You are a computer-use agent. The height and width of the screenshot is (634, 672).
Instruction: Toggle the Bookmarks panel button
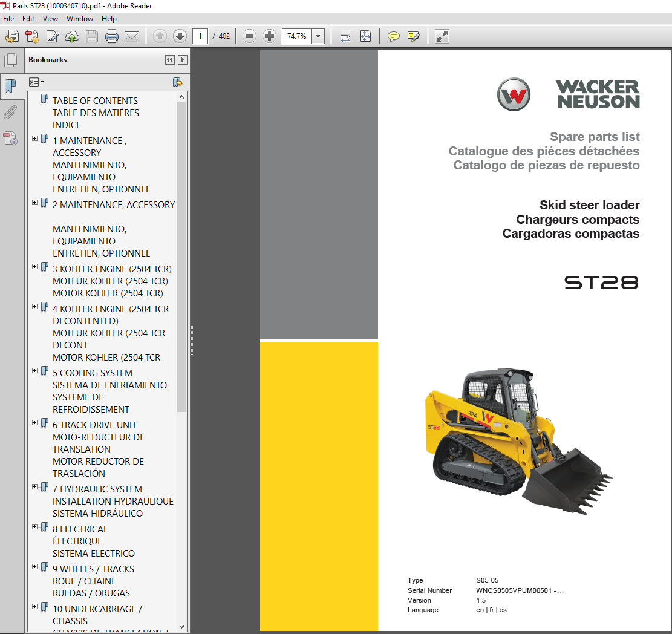(10, 86)
